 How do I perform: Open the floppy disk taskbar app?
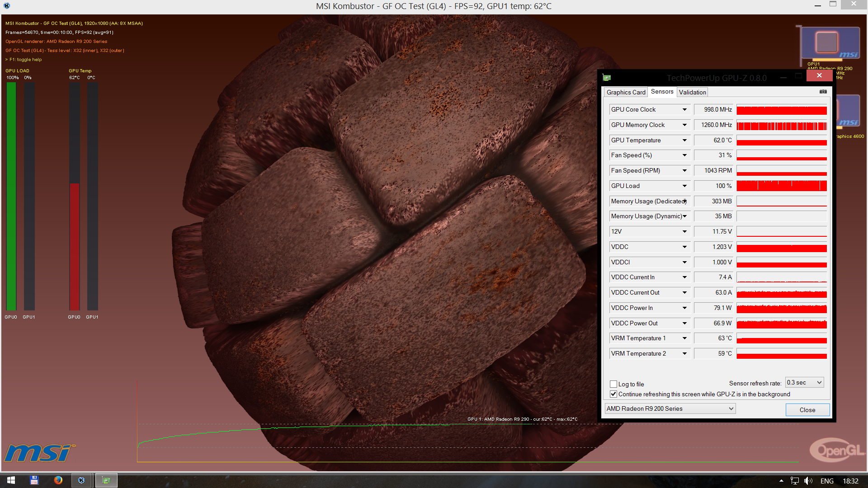[x=34, y=480]
